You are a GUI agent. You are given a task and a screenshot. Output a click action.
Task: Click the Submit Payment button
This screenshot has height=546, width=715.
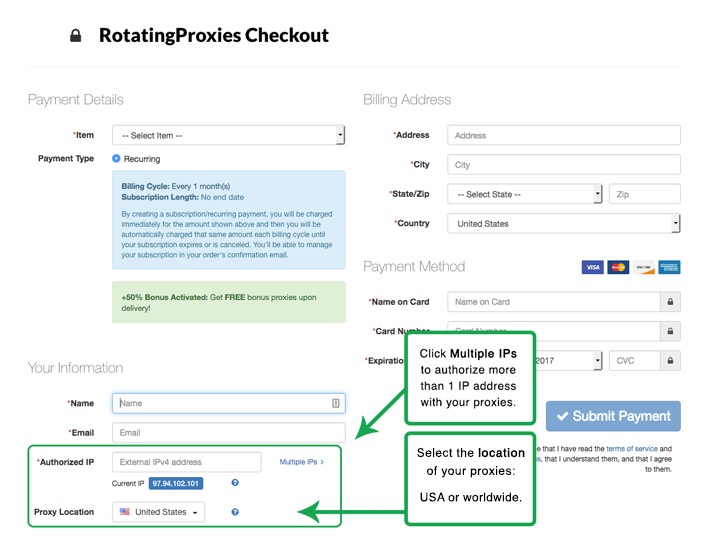tap(613, 416)
